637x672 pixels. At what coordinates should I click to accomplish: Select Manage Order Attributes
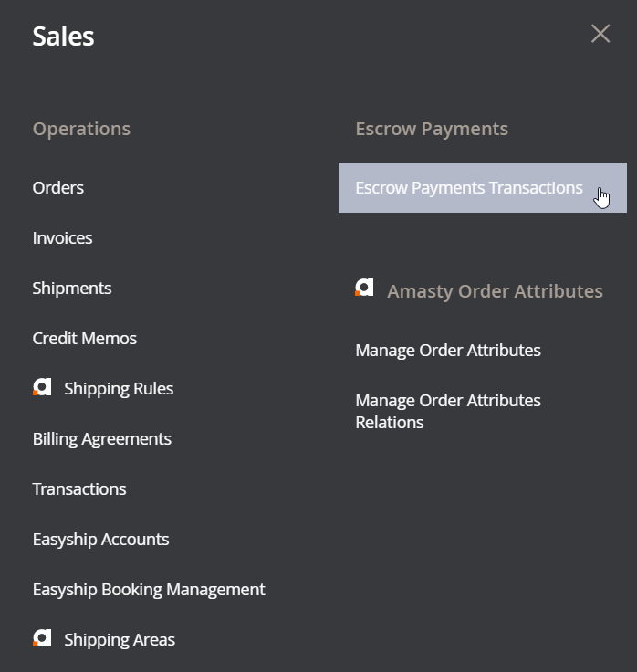(x=448, y=350)
